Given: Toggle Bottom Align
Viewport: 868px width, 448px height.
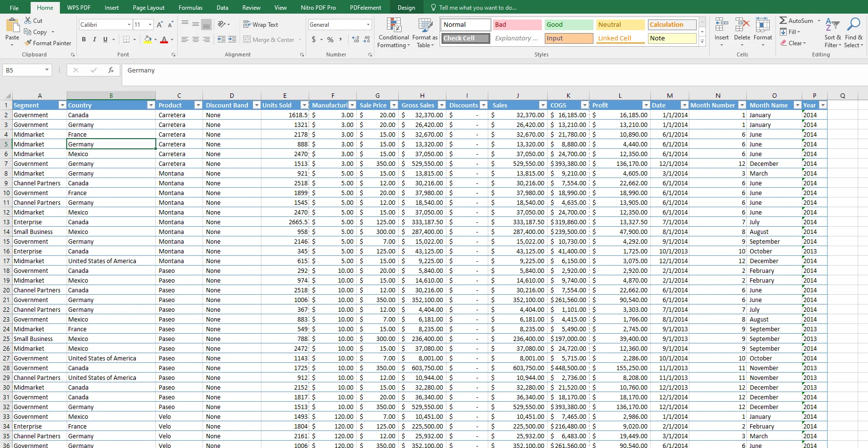Looking at the screenshot, I should pyautogui.click(x=206, y=24).
